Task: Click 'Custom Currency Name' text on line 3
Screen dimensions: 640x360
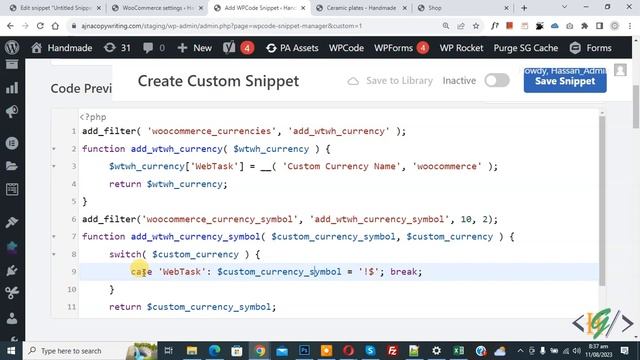Action: click(x=342, y=167)
